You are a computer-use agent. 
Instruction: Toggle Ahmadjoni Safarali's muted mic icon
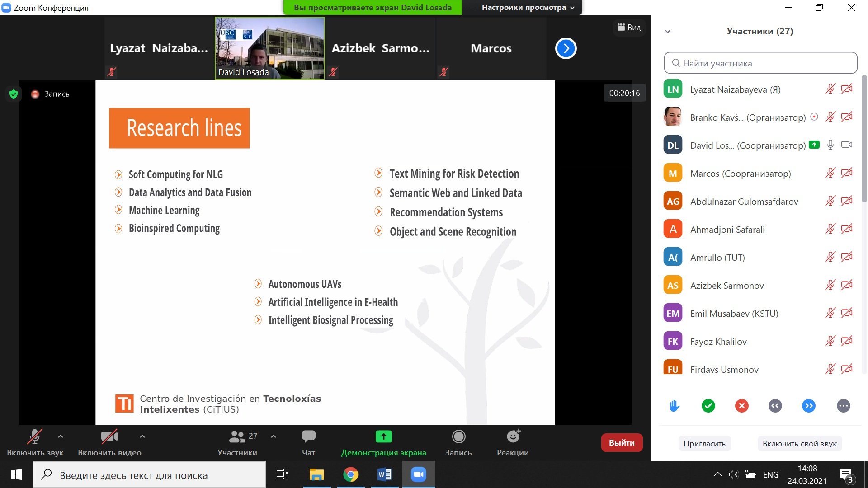830,229
